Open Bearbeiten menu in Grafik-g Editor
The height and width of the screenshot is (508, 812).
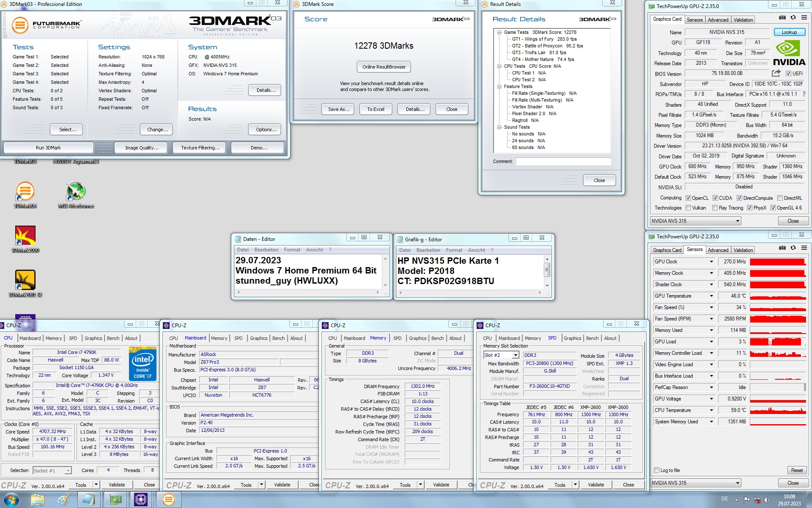click(x=428, y=250)
